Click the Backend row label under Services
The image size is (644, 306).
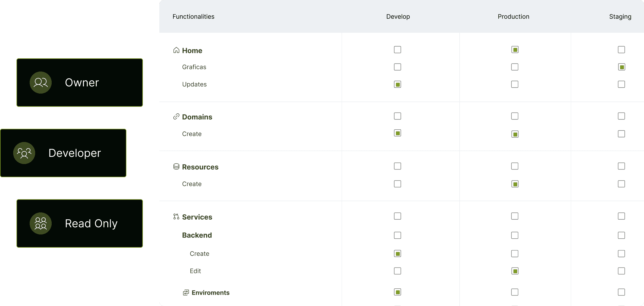[197, 235]
